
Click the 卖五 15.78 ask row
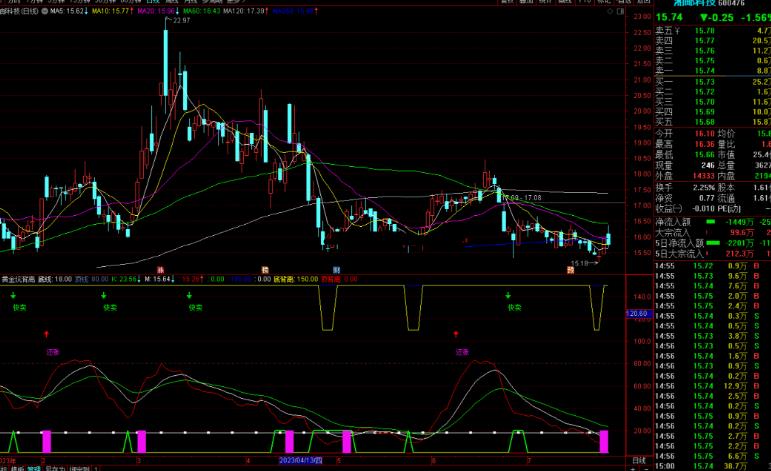point(713,30)
